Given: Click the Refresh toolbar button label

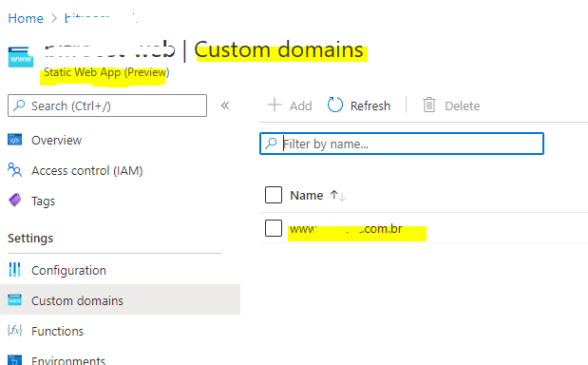Looking at the screenshot, I should click(x=370, y=106).
